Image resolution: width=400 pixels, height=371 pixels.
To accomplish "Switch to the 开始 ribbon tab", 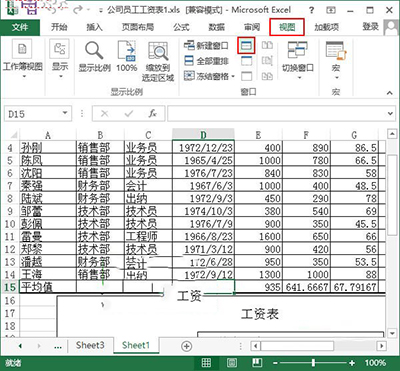I will pos(59,27).
